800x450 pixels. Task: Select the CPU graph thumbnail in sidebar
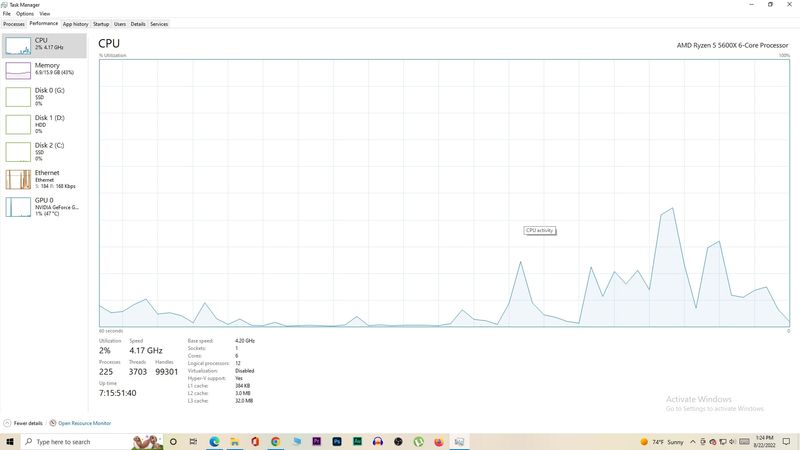pyautogui.click(x=18, y=46)
